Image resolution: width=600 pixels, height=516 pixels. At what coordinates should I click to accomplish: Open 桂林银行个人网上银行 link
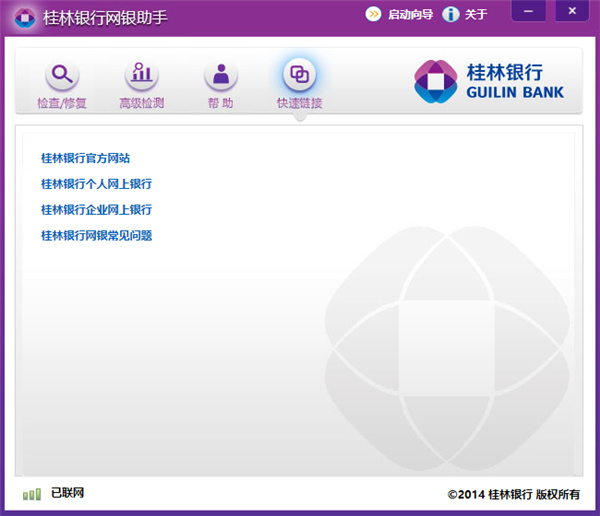coord(96,184)
